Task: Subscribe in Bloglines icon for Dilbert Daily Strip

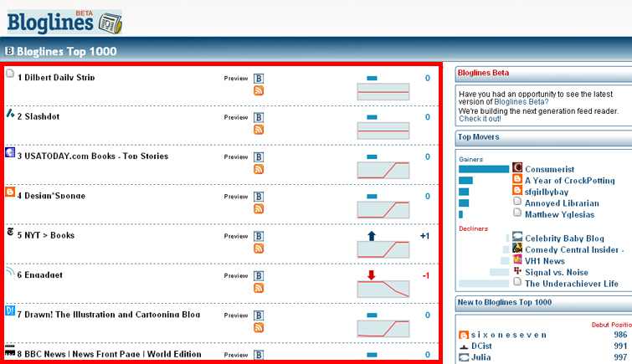Action: [x=259, y=78]
